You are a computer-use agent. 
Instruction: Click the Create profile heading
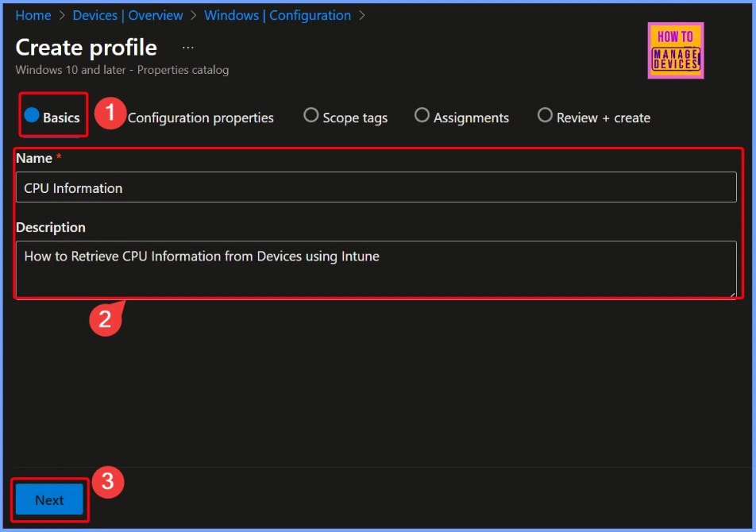(87, 47)
